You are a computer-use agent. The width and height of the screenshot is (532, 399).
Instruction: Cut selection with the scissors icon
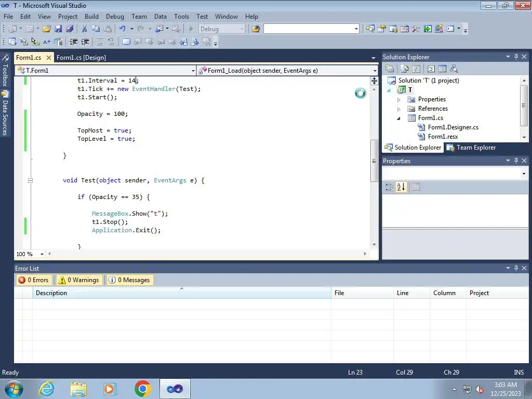85,29
